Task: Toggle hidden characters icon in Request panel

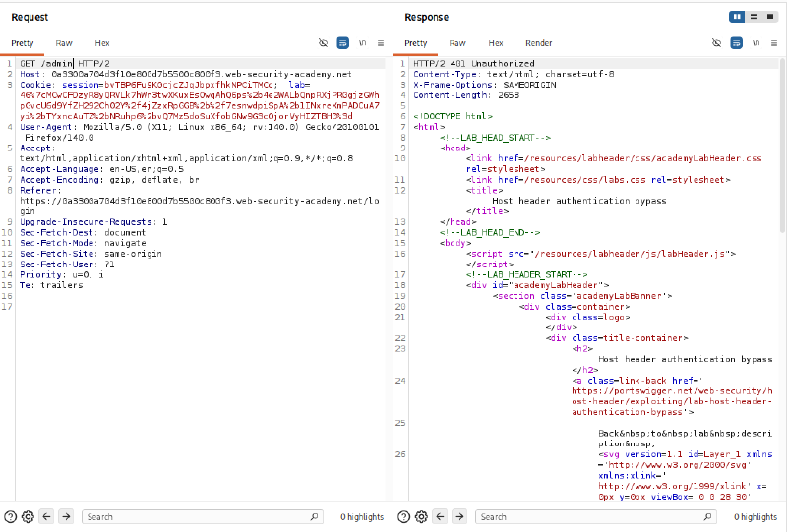Action: pos(324,43)
